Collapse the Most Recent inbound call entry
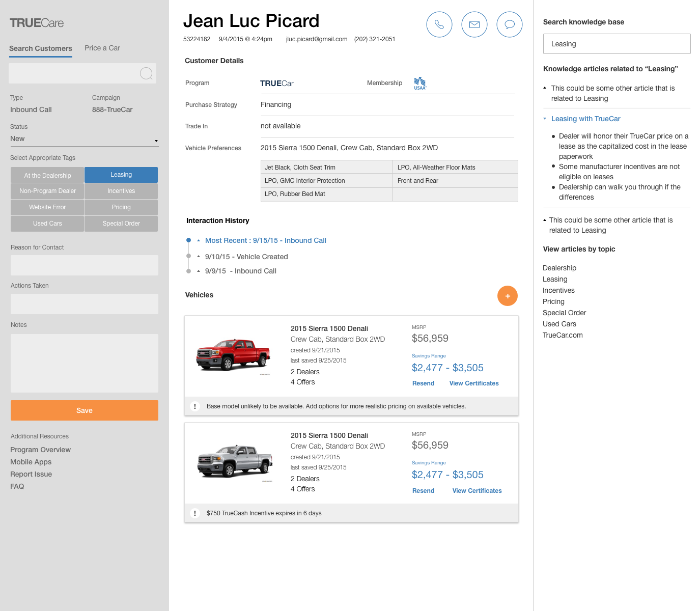 coord(198,240)
